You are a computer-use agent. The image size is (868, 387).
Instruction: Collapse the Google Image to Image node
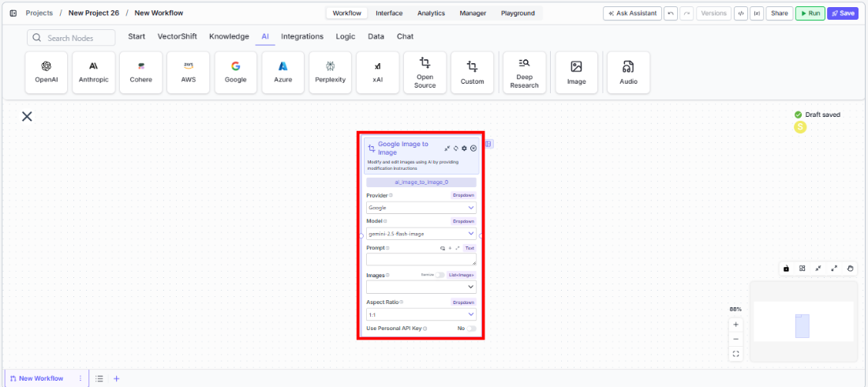pos(447,148)
